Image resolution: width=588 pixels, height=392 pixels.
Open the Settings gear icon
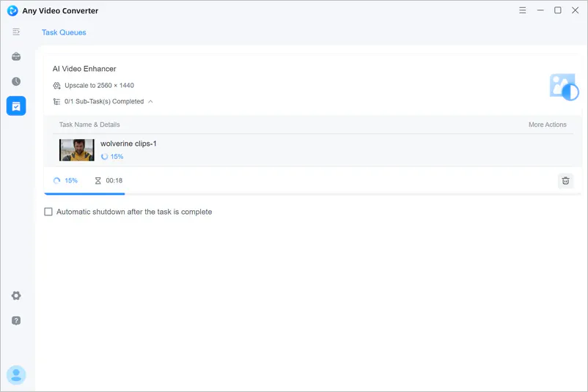click(x=16, y=296)
